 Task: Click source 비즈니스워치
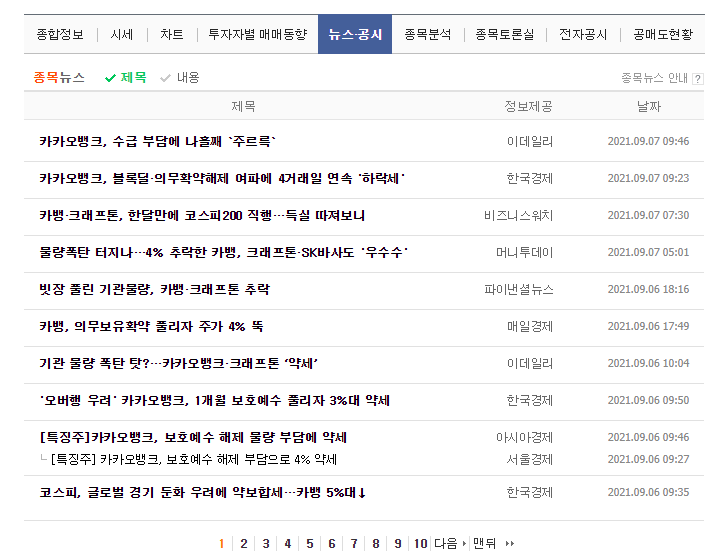tap(519, 215)
